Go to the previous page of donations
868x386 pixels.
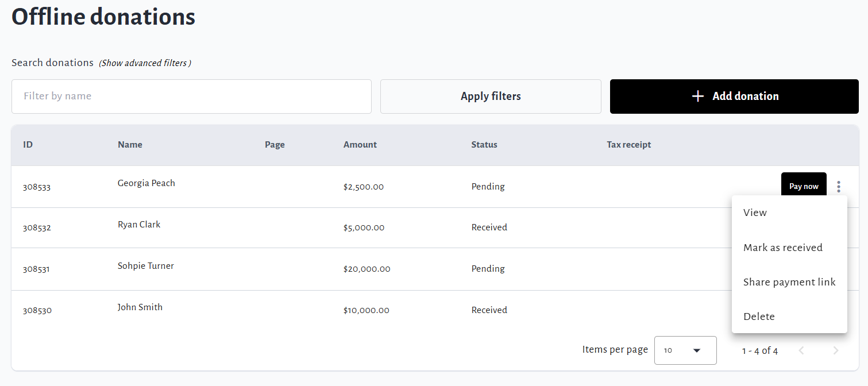point(801,350)
